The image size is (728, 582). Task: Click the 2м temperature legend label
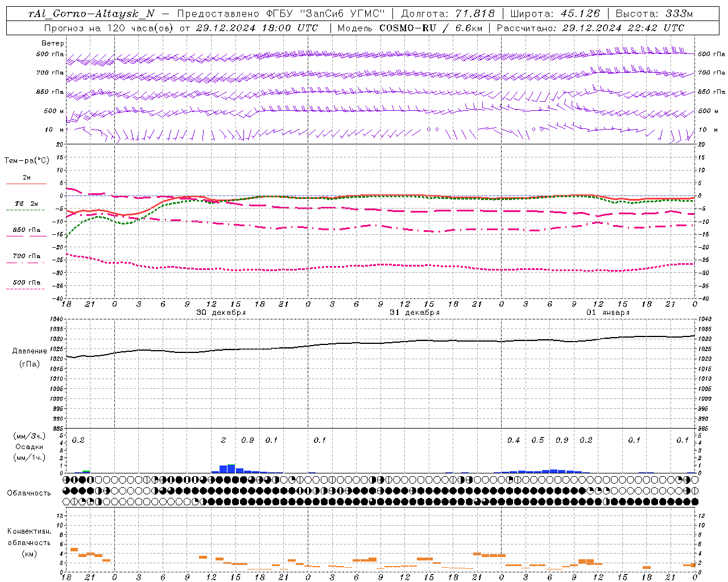coord(27,177)
